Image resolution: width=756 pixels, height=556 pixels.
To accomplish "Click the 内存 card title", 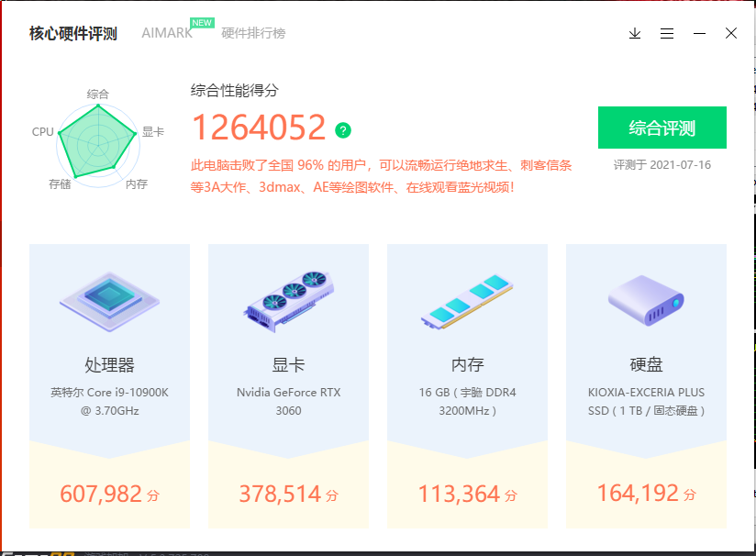I will click(467, 364).
